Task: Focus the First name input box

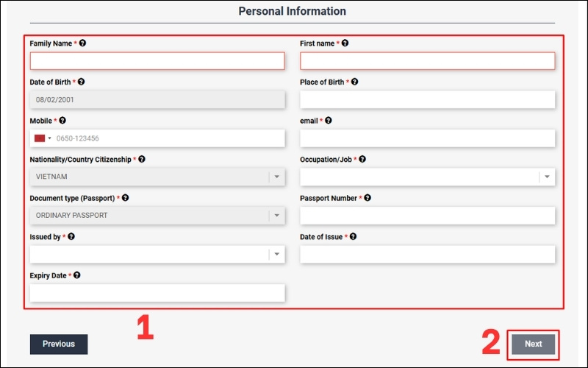Action: click(x=427, y=61)
